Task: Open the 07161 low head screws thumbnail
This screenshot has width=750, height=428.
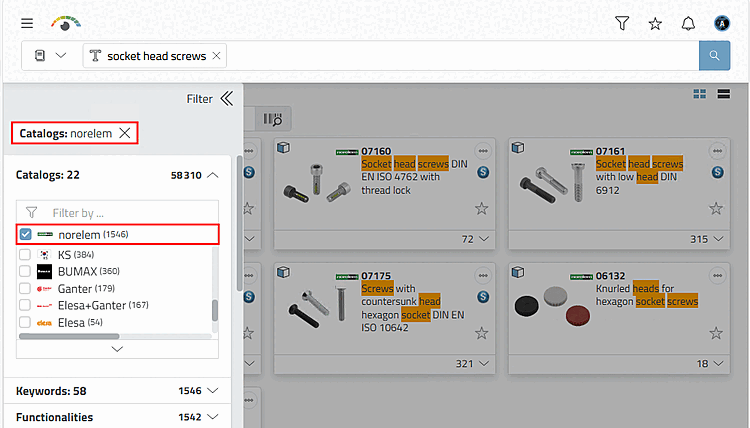Action: click(x=553, y=184)
